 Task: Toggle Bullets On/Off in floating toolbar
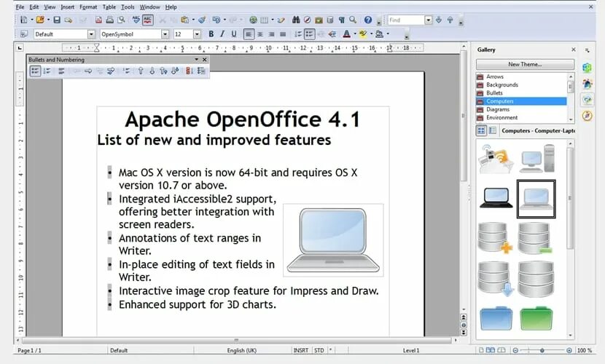click(35, 71)
